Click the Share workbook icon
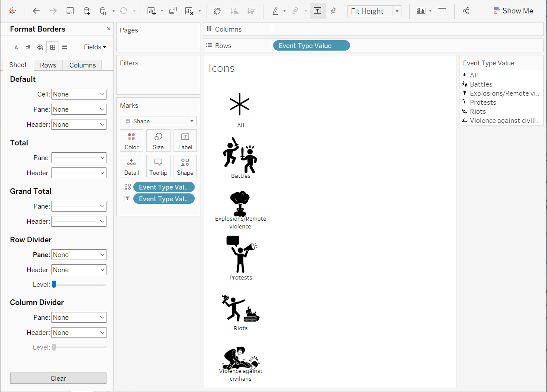The width and height of the screenshot is (547, 392). [466, 11]
